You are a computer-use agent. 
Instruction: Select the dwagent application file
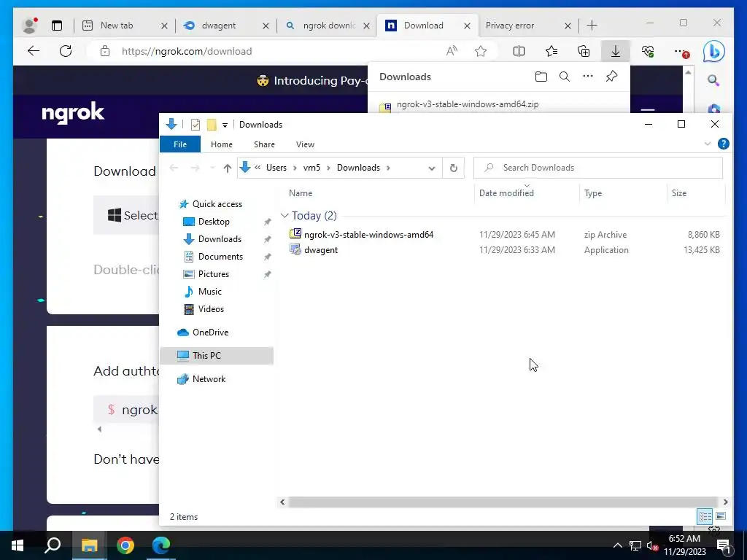pos(321,250)
